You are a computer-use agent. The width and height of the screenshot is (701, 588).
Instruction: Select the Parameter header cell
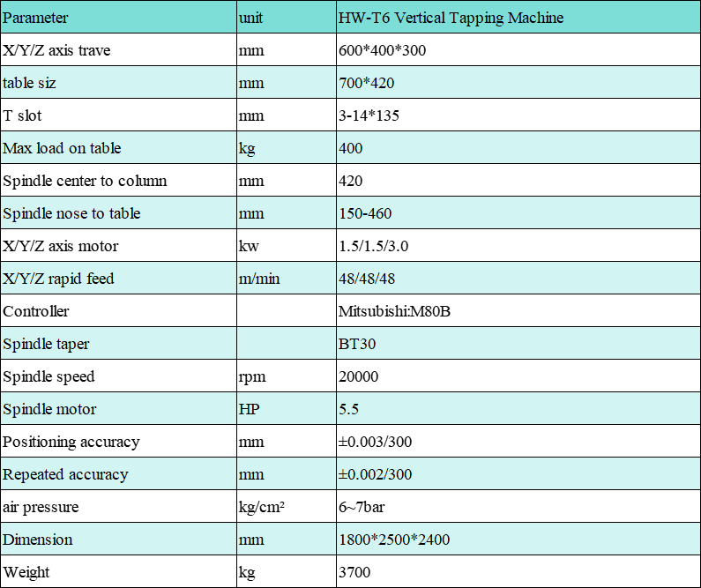click(118, 17)
